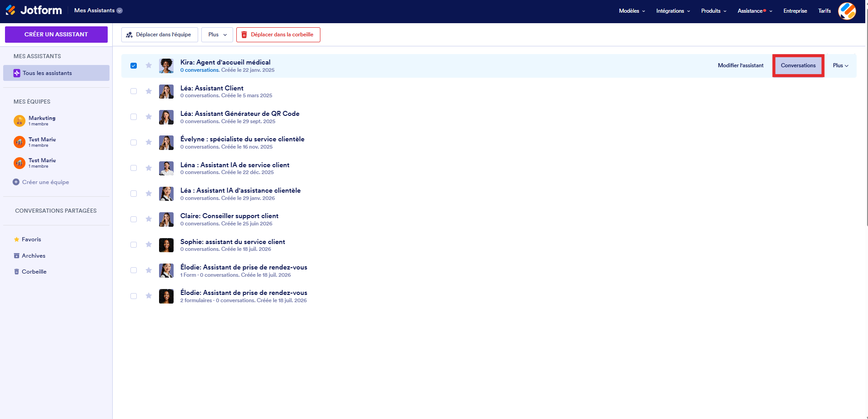Screen dimensions: 868x419
Task: Open Kira assistant avatar thumbnail
Action: click(x=166, y=66)
